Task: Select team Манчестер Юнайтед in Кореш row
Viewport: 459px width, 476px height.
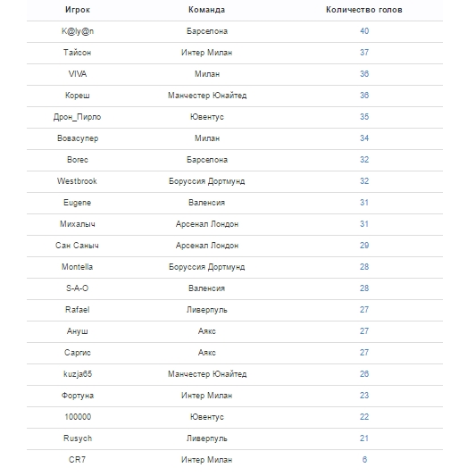Action: point(207,96)
